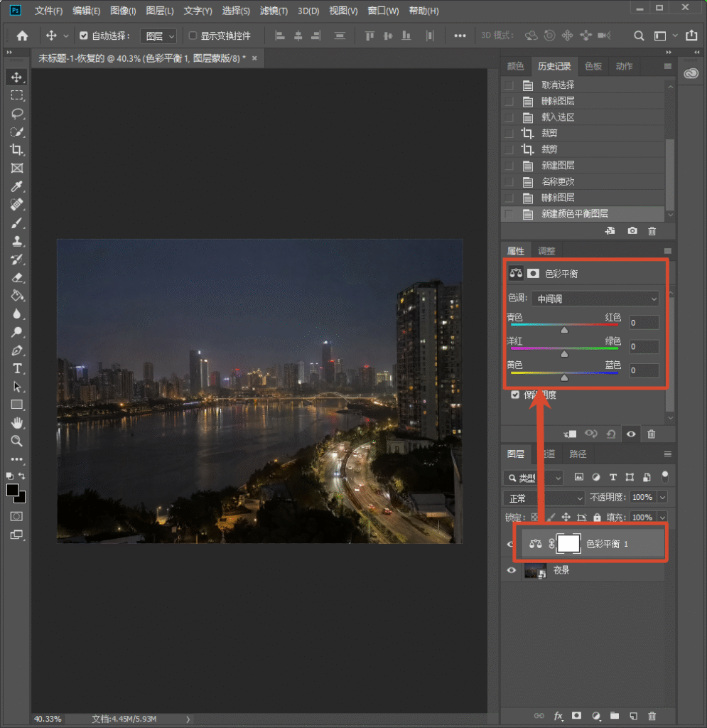This screenshot has height=728, width=707.
Task: Open the auto-select 图层 dropdown
Action: coord(158,36)
